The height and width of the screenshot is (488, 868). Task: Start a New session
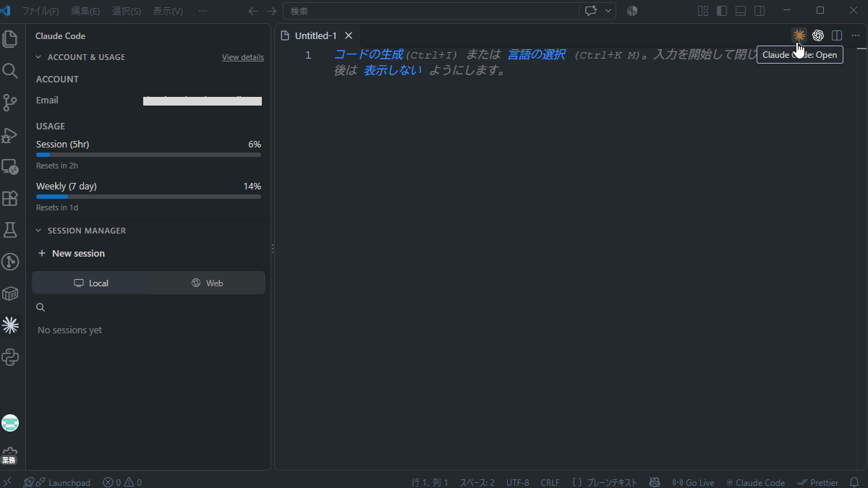pos(71,254)
